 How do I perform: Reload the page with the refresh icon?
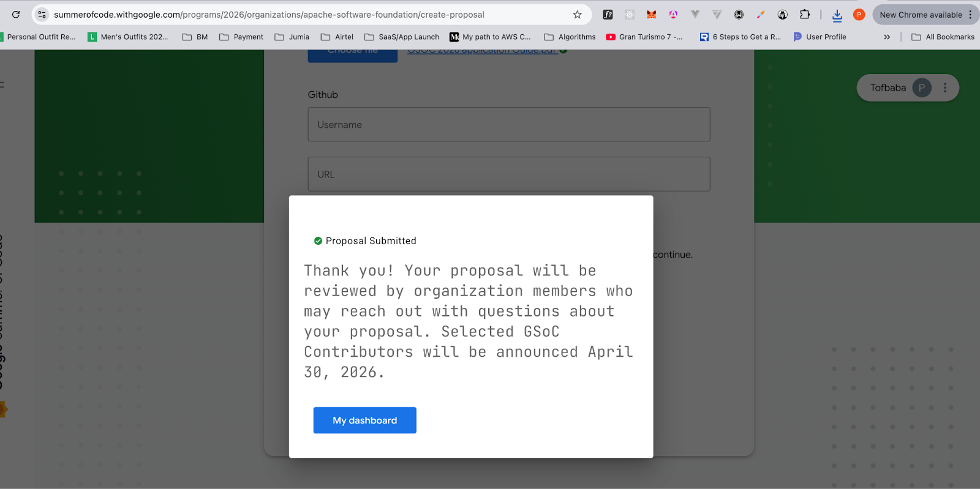pos(16,15)
